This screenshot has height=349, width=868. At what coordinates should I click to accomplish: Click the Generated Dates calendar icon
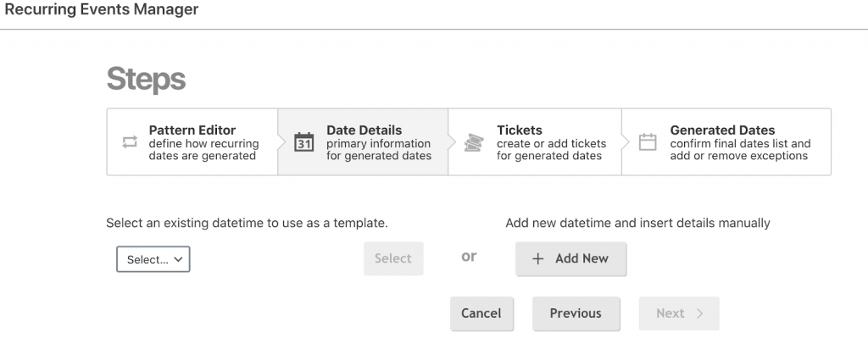(x=648, y=142)
